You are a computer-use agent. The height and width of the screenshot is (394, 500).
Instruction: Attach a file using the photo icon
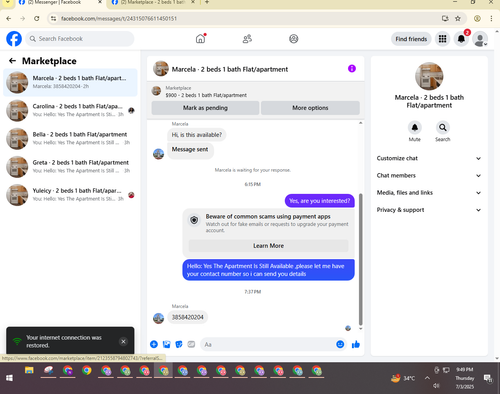(x=166, y=344)
